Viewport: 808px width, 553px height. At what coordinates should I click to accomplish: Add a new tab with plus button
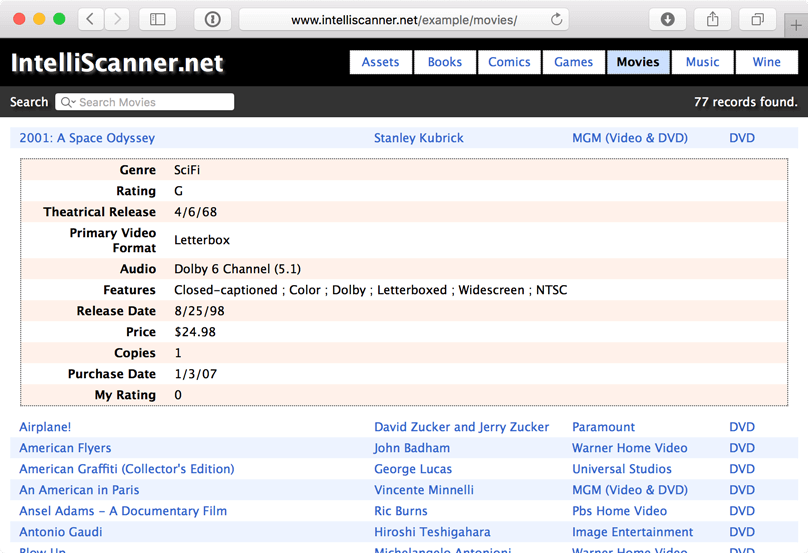796,25
